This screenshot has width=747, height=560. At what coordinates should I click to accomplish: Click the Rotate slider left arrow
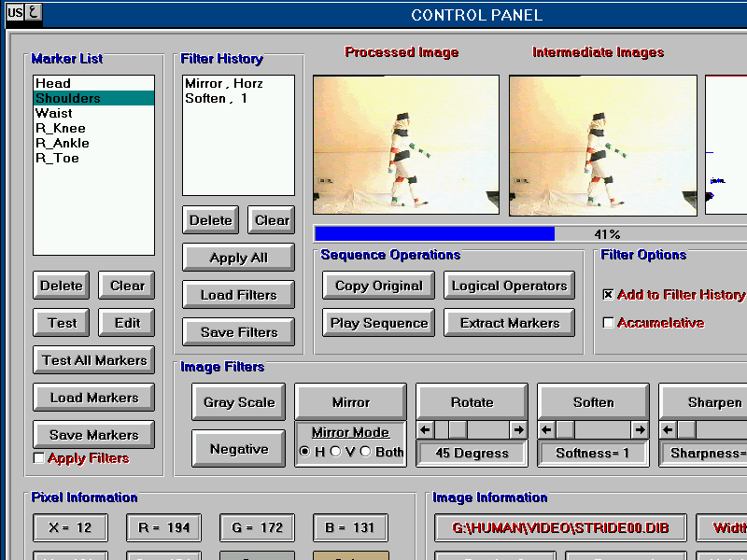[425, 430]
